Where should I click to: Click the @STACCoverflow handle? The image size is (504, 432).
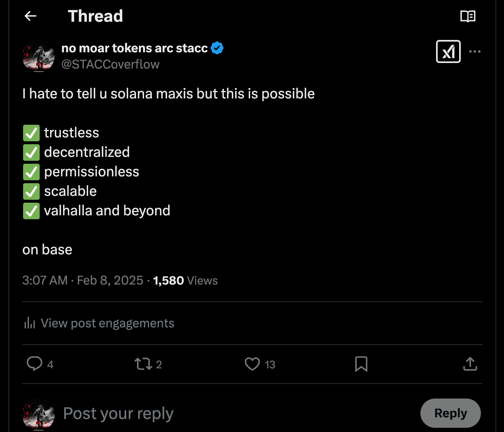(x=110, y=64)
